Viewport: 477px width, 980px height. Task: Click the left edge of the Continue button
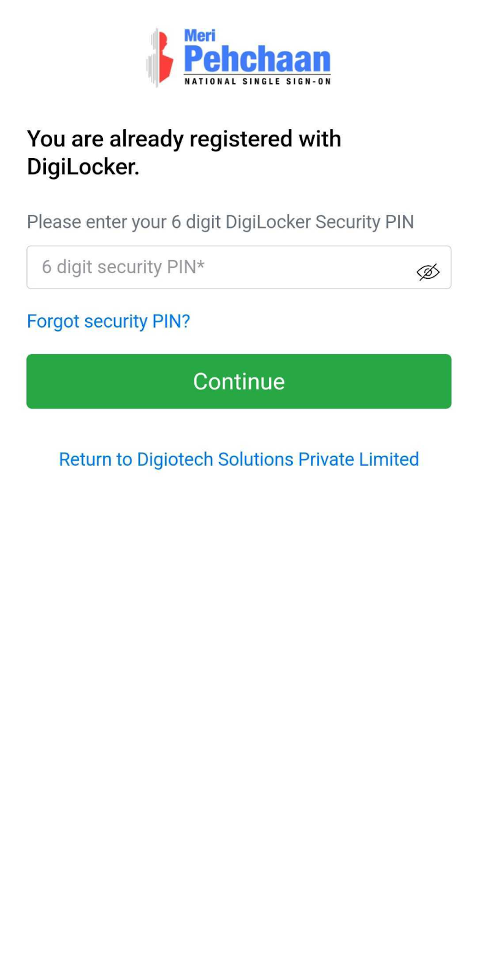[x=38, y=382]
